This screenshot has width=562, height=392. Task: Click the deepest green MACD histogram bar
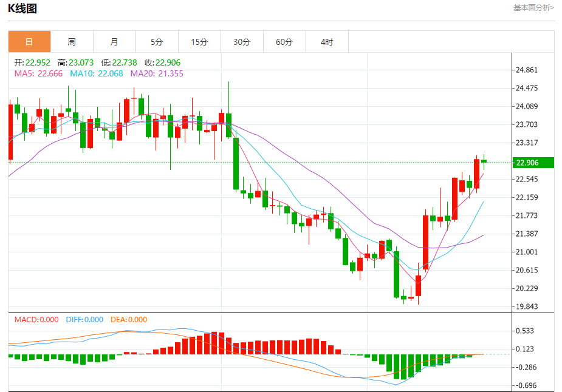(403, 367)
